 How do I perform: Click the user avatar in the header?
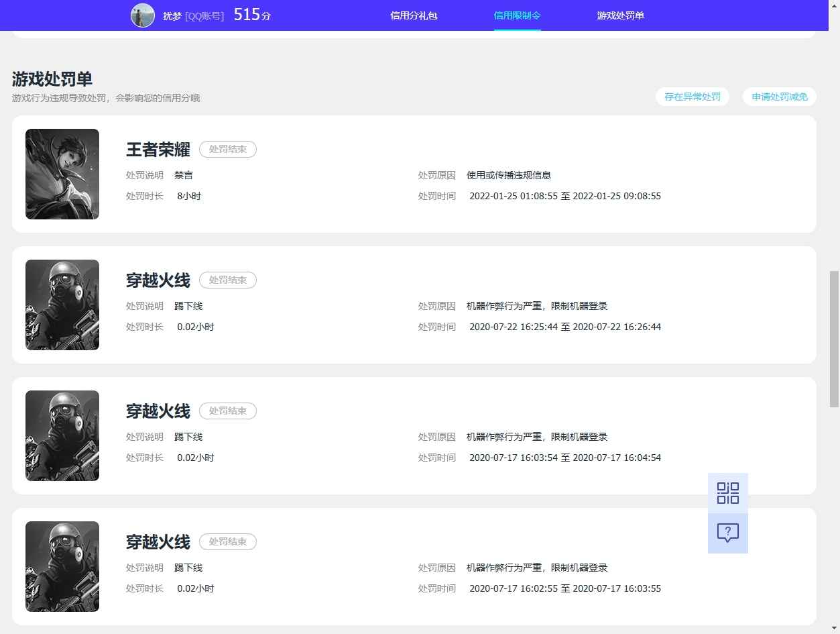(x=143, y=15)
